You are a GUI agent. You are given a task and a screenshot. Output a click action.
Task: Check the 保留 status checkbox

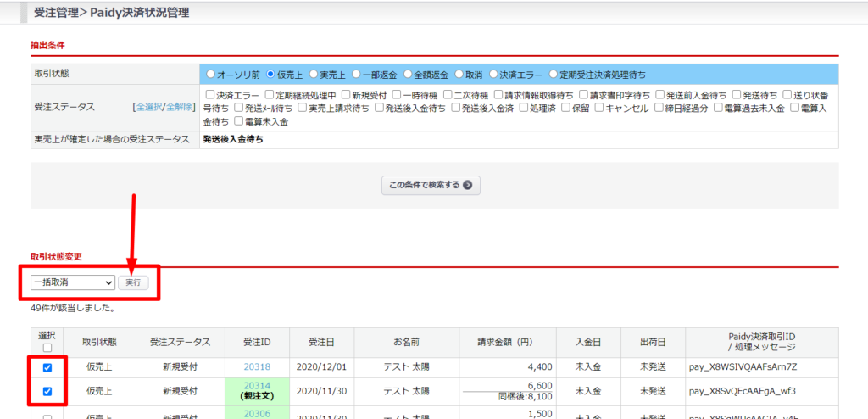566,108
